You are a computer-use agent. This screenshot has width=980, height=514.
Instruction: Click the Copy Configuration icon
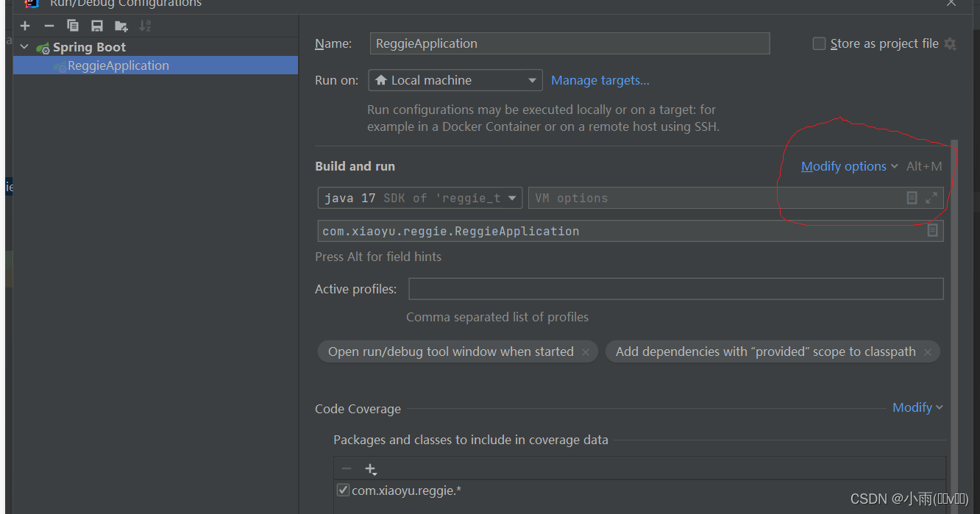point(73,26)
